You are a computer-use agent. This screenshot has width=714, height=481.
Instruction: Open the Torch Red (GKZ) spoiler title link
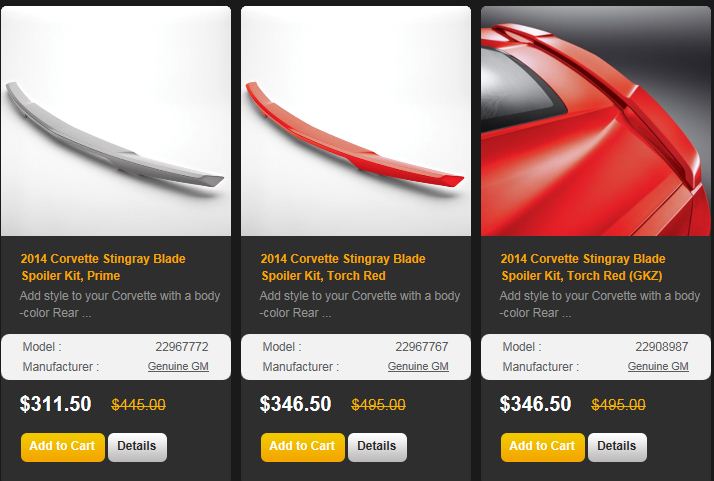click(583, 267)
